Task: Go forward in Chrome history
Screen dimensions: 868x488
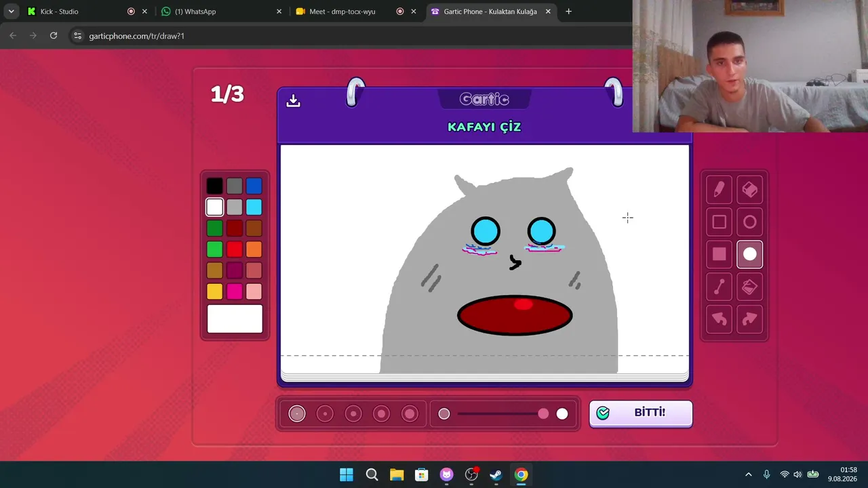Action: [33, 36]
